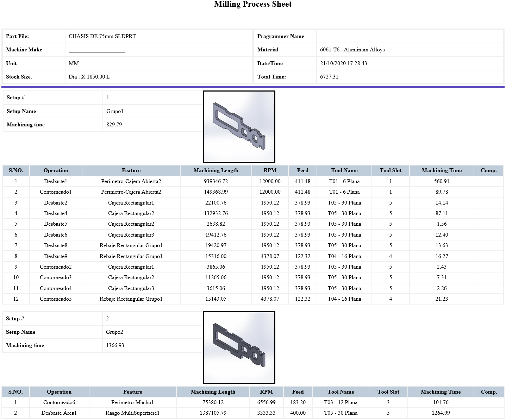The height and width of the screenshot is (420, 506).
Task: Click operation cell 'Desbaste1'
Action: point(56,181)
